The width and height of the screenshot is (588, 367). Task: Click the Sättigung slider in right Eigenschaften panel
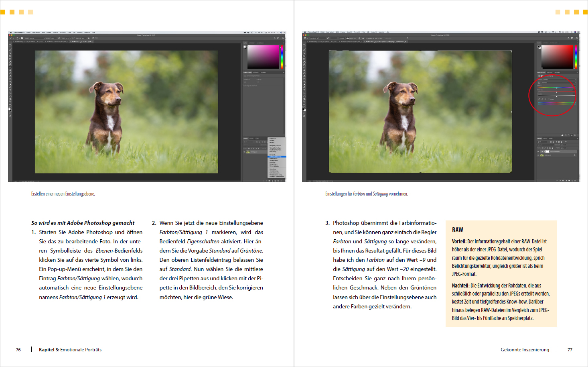click(557, 92)
